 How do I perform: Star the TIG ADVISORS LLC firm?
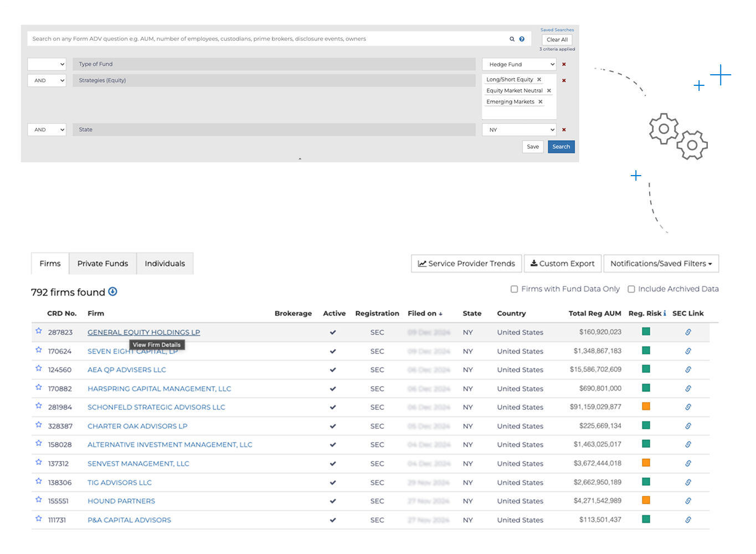click(x=39, y=481)
